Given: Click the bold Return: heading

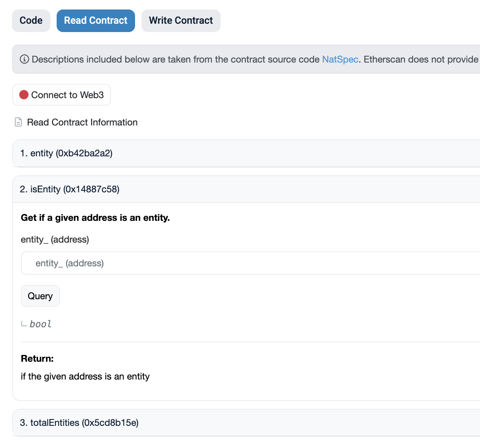Looking at the screenshot, I should [x=37, y=359].
